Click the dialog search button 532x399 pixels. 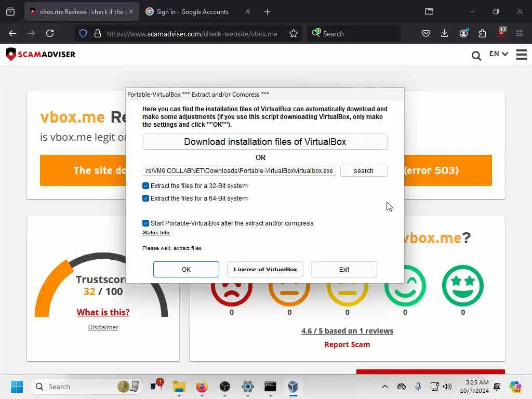click(x=363, y=170)
